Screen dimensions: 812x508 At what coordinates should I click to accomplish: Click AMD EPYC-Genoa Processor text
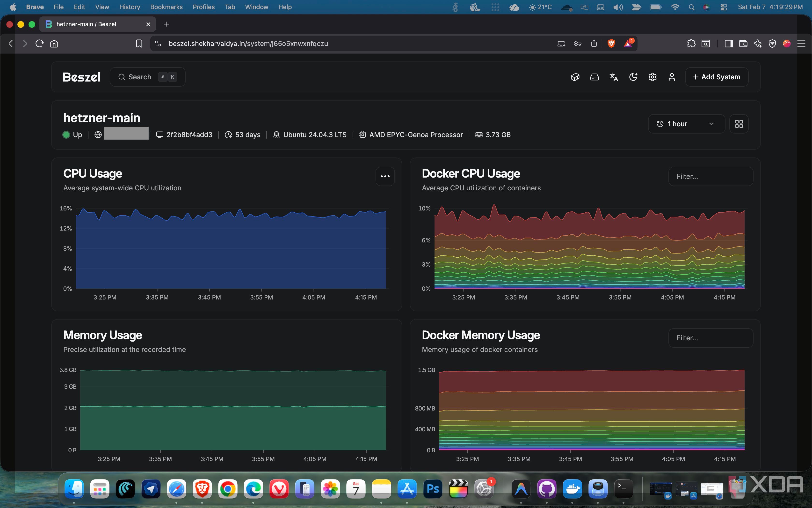pos(416,135)
